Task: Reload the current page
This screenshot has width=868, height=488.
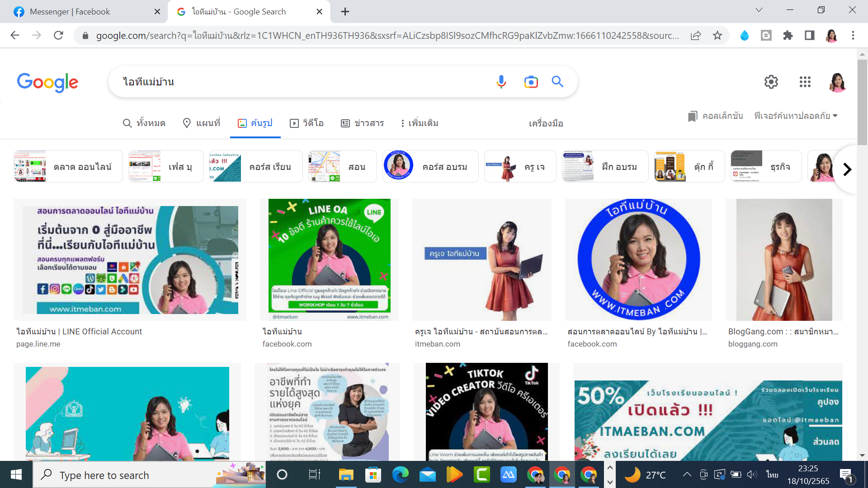Action: (58, 36)
